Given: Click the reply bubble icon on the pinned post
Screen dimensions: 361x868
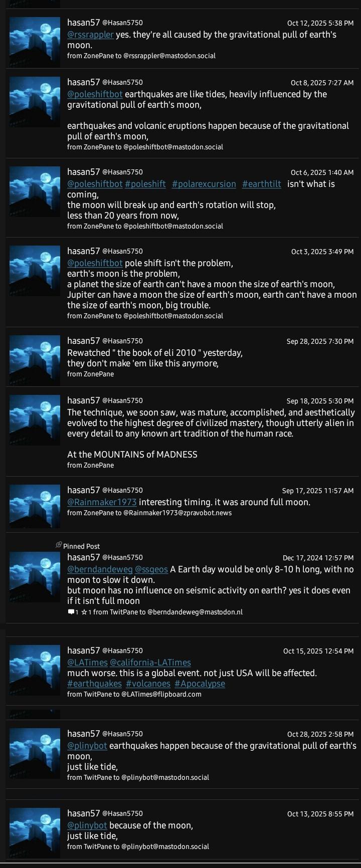Looking at the screenshot, I should 71,612.
